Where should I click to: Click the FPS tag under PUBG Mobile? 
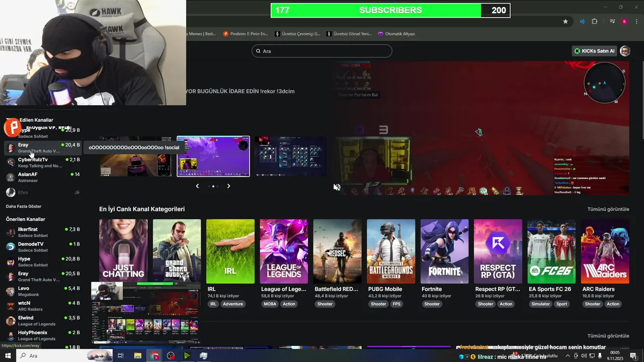pos(396,304)
